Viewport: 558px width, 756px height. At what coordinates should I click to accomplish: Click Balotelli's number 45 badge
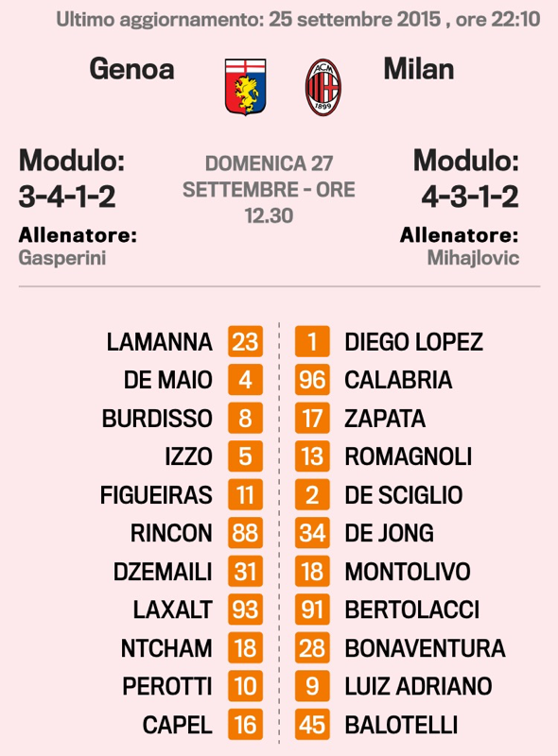tap(312, 724)
